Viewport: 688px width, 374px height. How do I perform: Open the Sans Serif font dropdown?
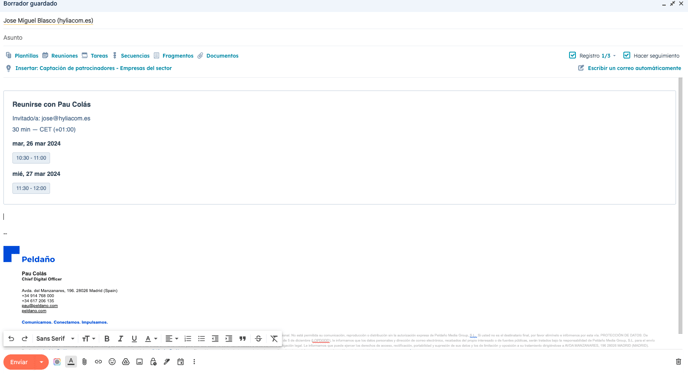coord(55,338)
